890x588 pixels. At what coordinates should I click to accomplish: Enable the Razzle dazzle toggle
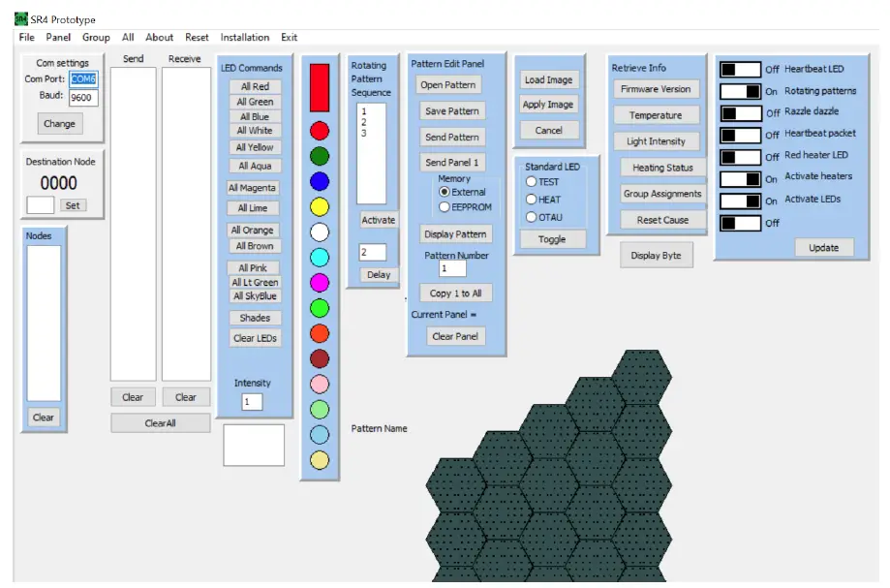click(740, 112)
